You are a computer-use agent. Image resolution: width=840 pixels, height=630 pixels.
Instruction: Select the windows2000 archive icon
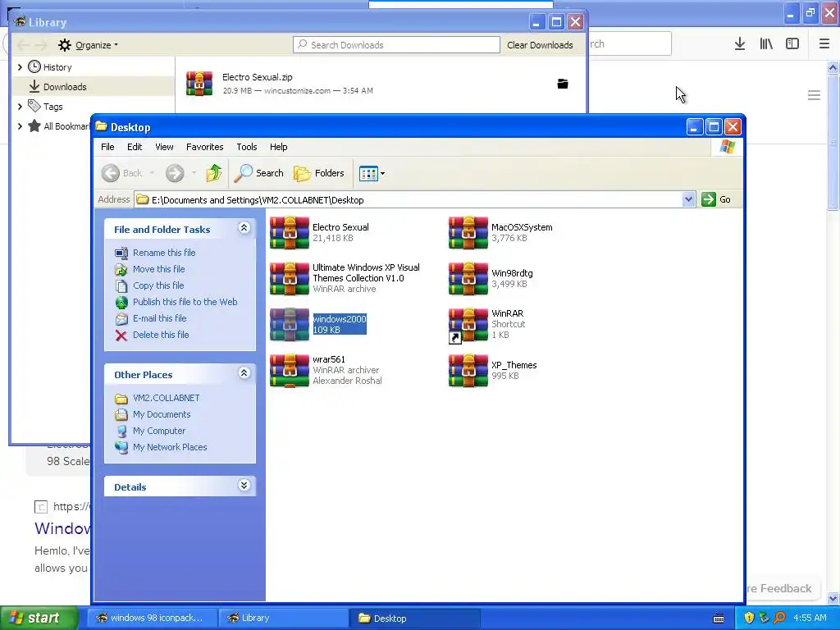coord(290,324)
